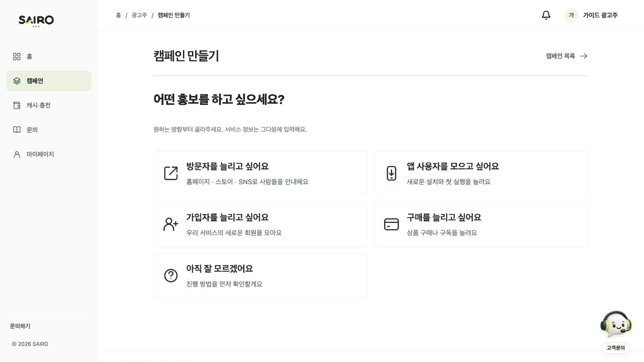Click the external-link icon on 방문자 card

pos(171,173)
